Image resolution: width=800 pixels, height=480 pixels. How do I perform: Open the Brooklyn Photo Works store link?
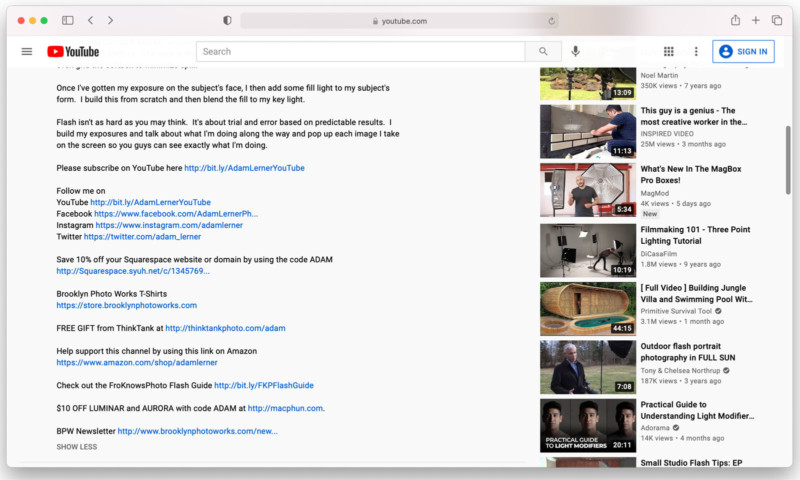127,305
